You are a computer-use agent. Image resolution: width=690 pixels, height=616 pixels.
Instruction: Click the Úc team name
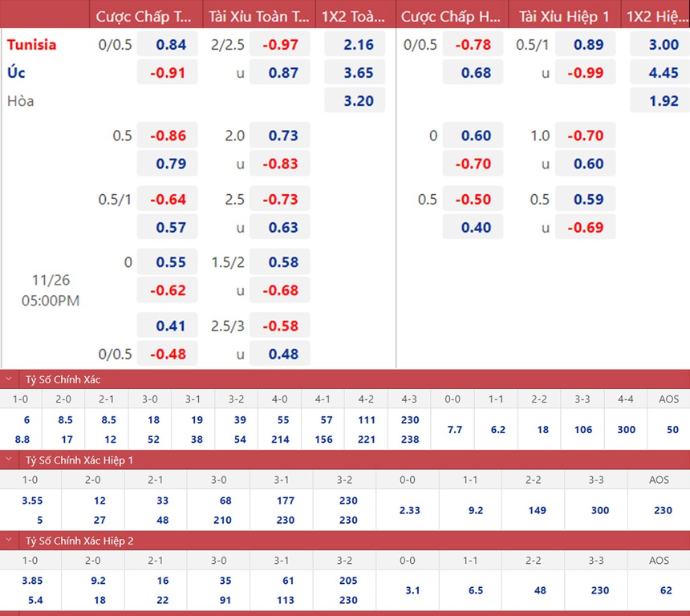(16, 73)
